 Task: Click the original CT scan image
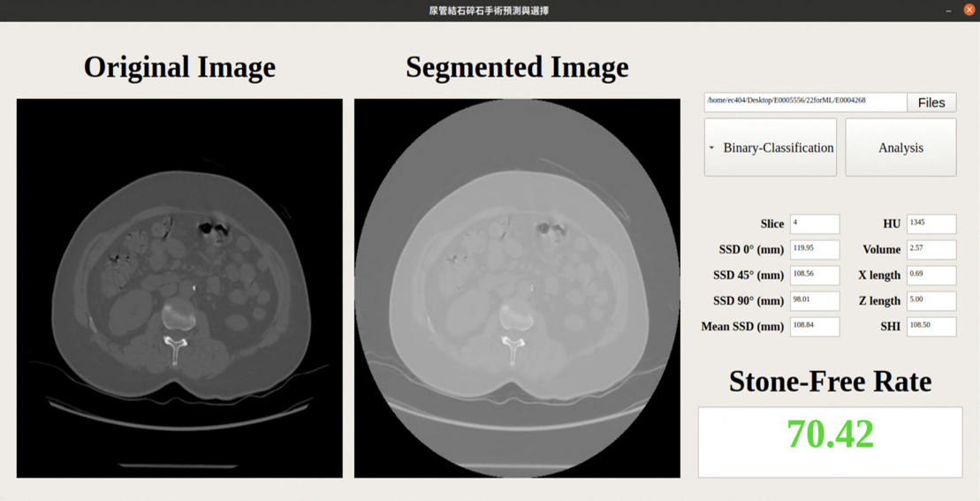click(179, 288)
